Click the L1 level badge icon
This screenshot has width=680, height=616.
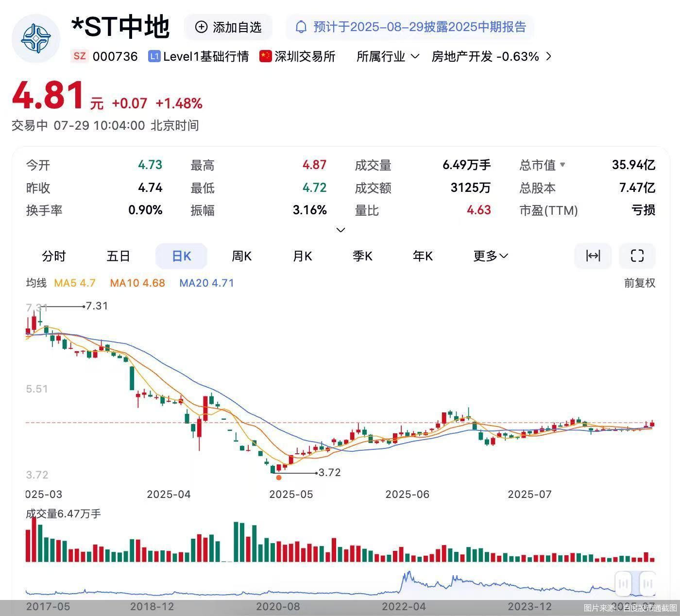[154, 56]
